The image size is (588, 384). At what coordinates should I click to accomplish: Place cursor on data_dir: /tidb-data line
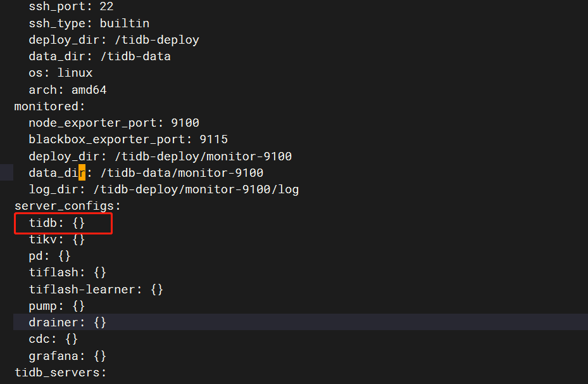click(x=100, y=56)
